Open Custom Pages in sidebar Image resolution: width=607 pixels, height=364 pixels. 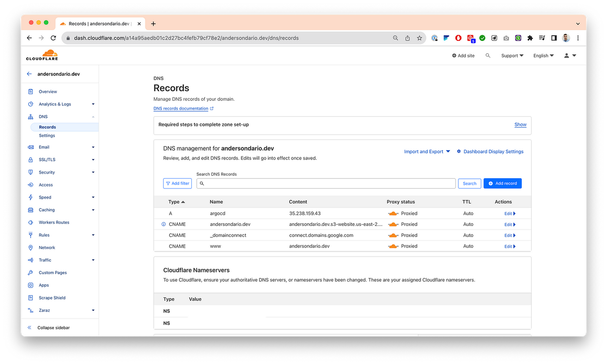point(53,273)
